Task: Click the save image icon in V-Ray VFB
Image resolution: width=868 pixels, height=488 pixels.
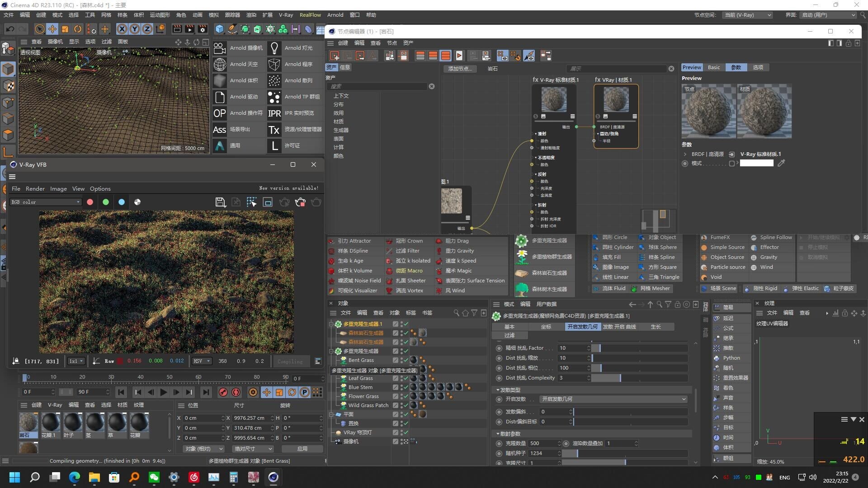Action: [x=220, y=202]
